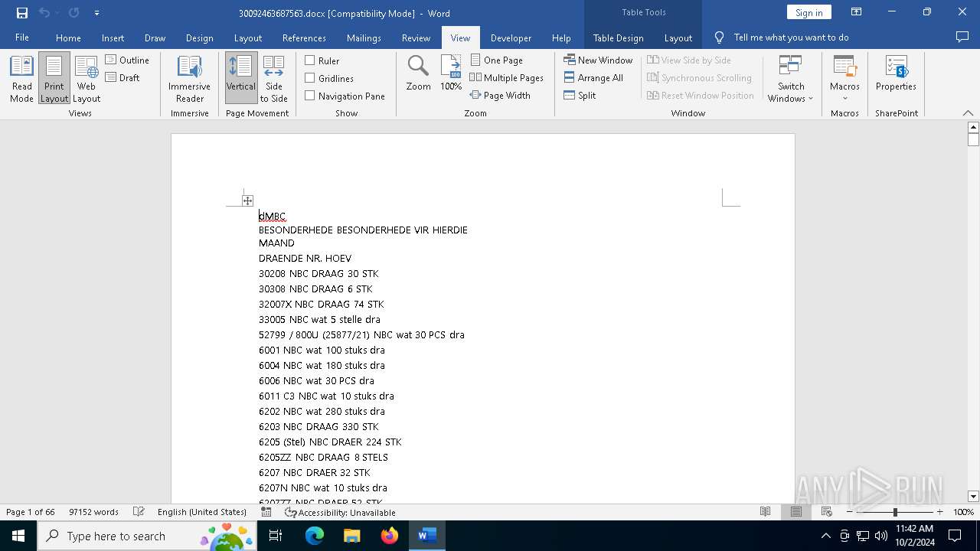Screen dimensions: 980x551
Task: Open SharePoint Properties
Action: point(896,73)
